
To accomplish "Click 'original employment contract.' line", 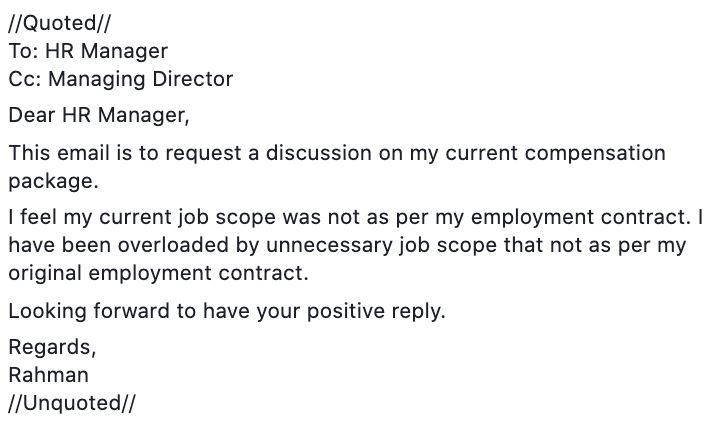I will click(158, 273).
